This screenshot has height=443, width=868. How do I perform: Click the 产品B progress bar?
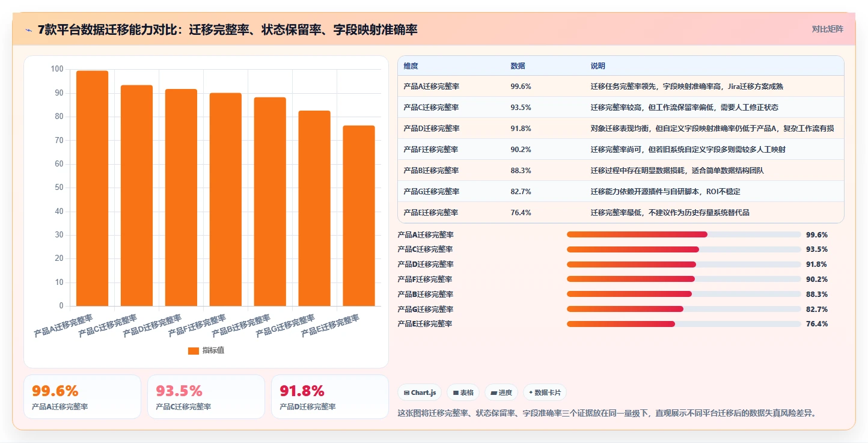pyautogui.click(x=683, y=294)
